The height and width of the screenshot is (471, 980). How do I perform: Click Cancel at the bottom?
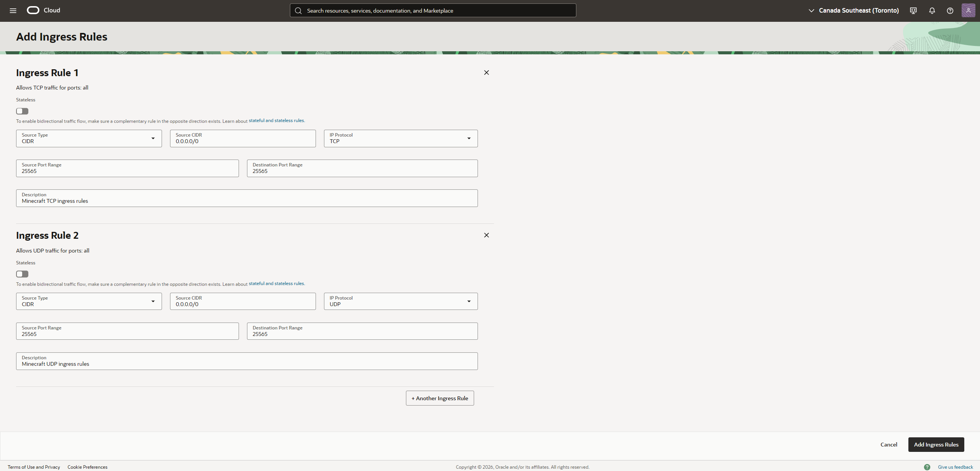888,445
